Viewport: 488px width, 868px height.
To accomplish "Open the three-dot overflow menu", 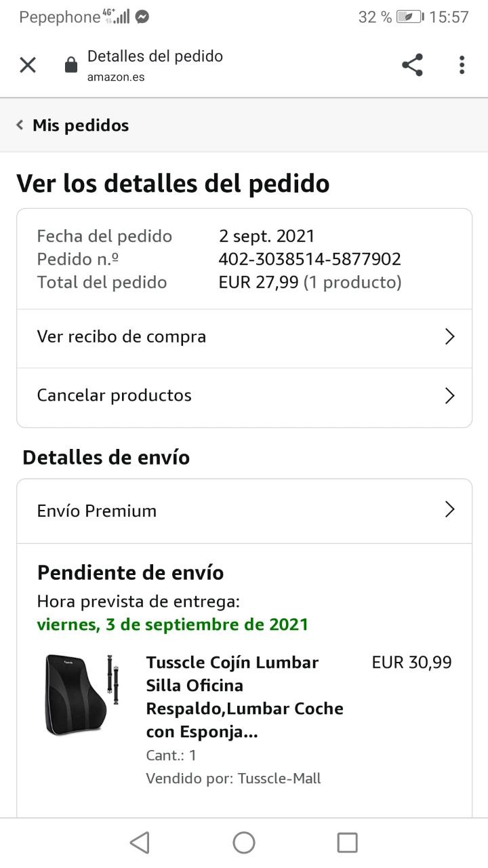I will (462, 65).
